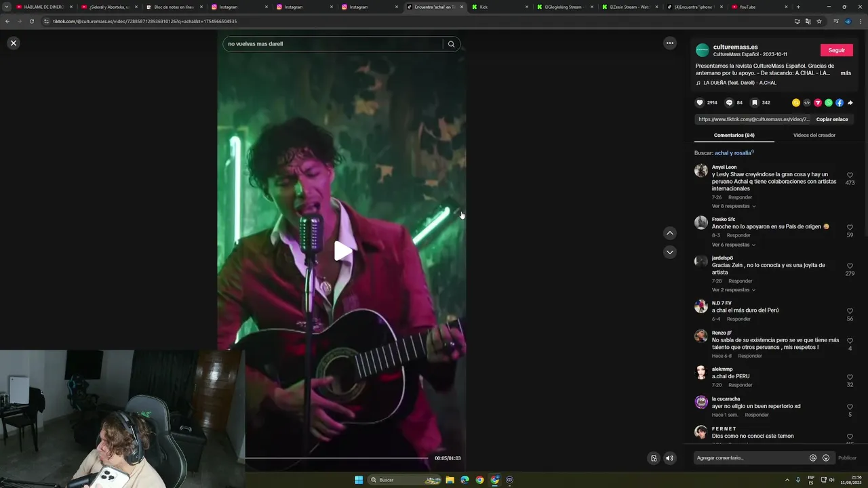Reply to Anyel Leon's comment
868x488 pixels.
click(x=740, y=197)
